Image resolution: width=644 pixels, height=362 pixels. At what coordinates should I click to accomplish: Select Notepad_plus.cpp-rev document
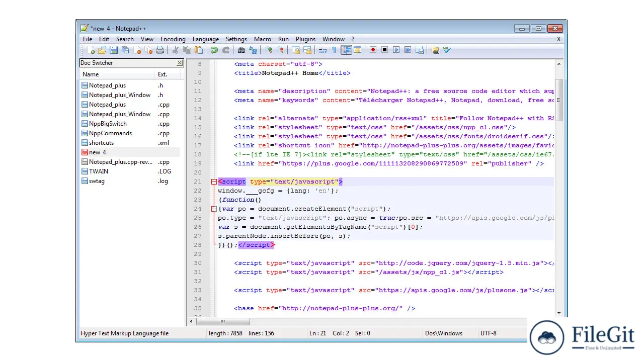coord(130,162)
